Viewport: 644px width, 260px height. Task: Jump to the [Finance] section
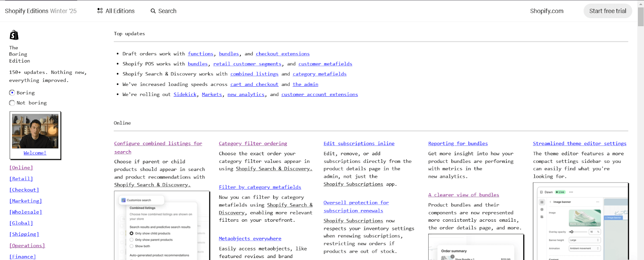[x=23, y=256]
